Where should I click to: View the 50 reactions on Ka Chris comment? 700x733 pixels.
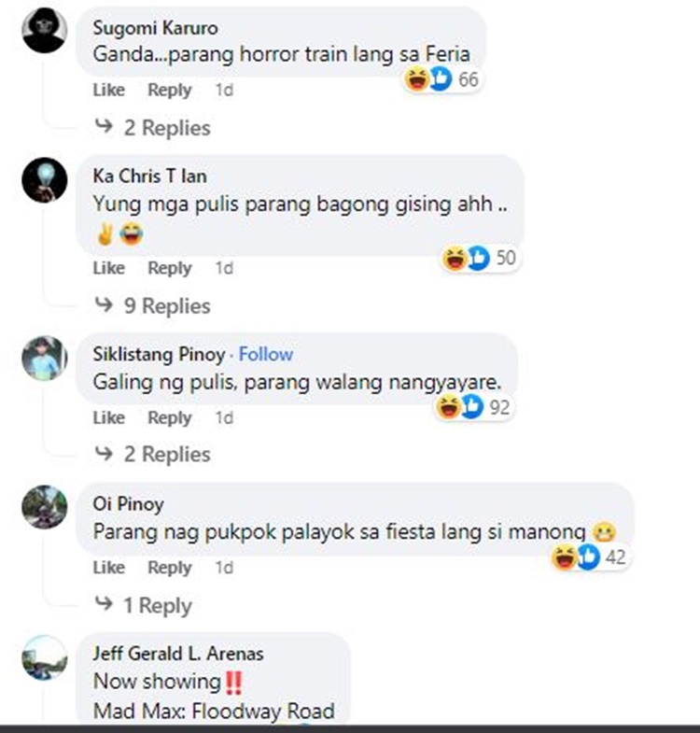pos(481,258)
